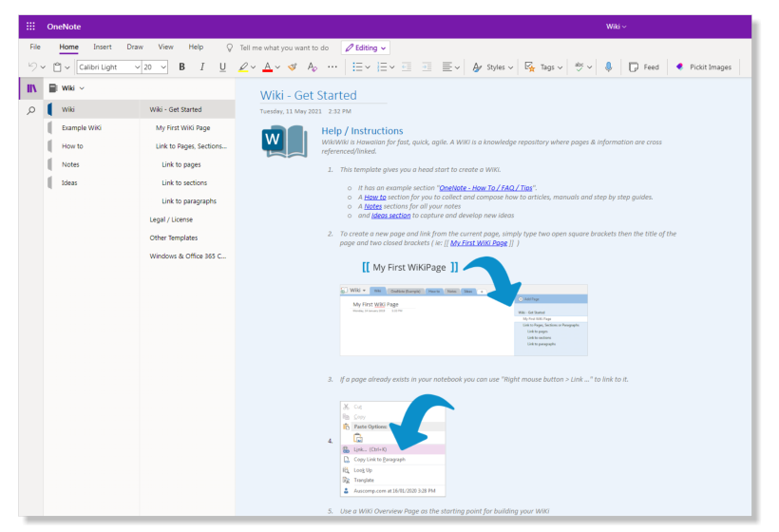Screen dimensions: 779x532
Task: Switch to the Draw tab
Action: 135,47
